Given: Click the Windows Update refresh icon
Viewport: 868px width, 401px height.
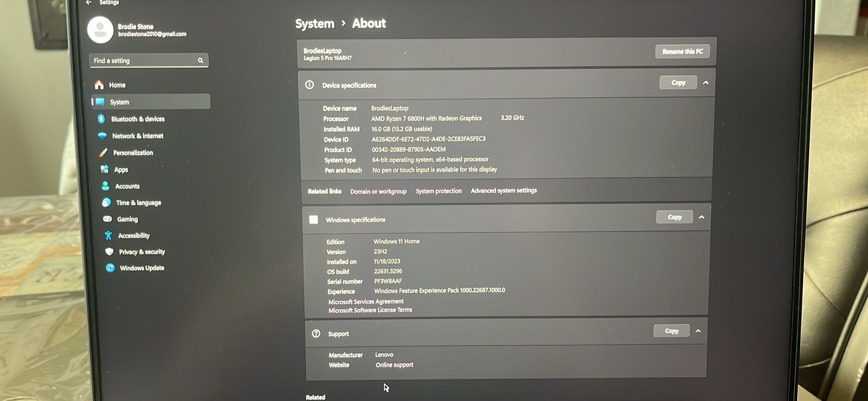Looking at the screenshot, I should (110, 268).
